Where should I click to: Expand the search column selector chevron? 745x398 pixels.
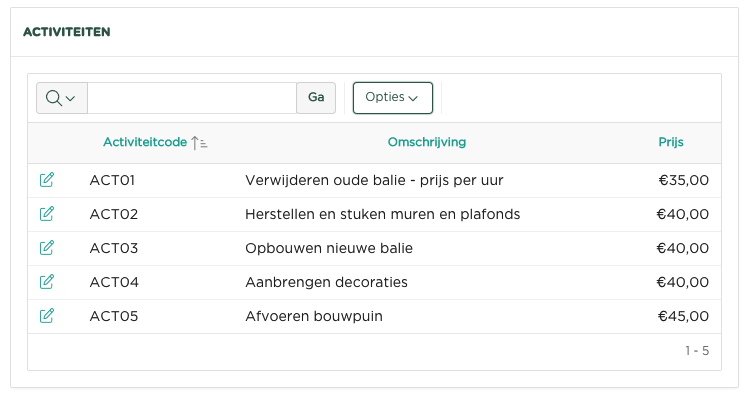(70, 98)
